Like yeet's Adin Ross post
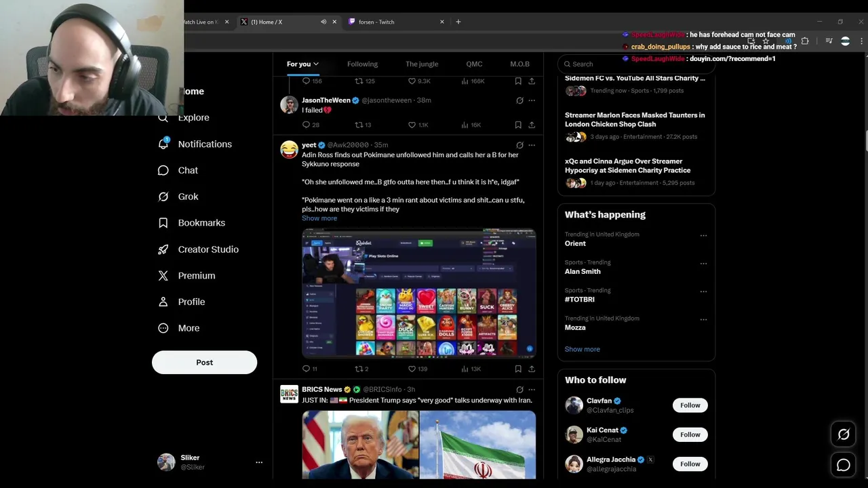The width and height of the screenshot is (868, 488). (412, 369)
